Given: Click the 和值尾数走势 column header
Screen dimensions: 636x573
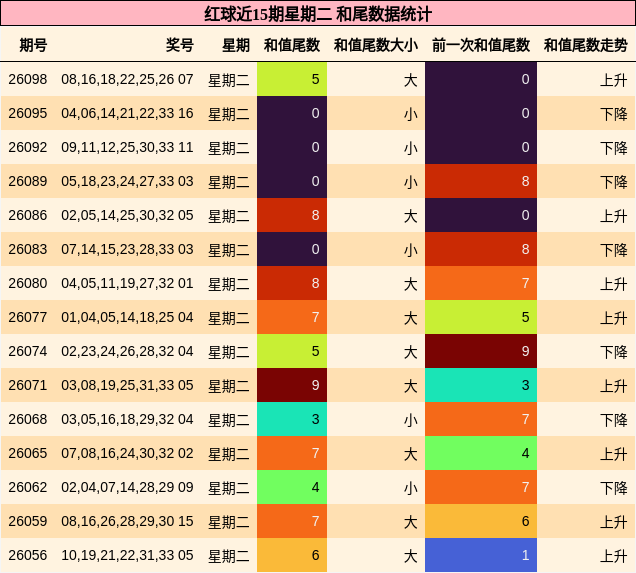Looking at the screenshot, I should pyautogui.click(x=586, y=45).
